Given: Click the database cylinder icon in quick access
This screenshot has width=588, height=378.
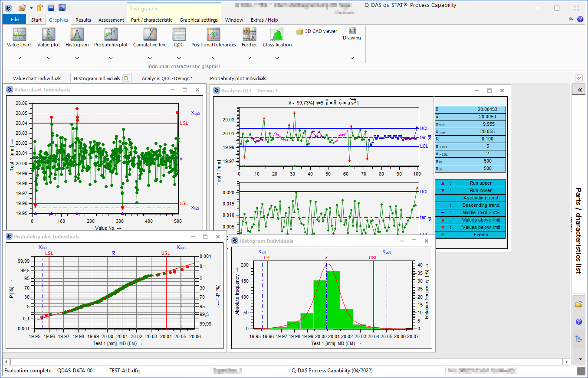Looking at the screenshot, I should pos(40,8).
